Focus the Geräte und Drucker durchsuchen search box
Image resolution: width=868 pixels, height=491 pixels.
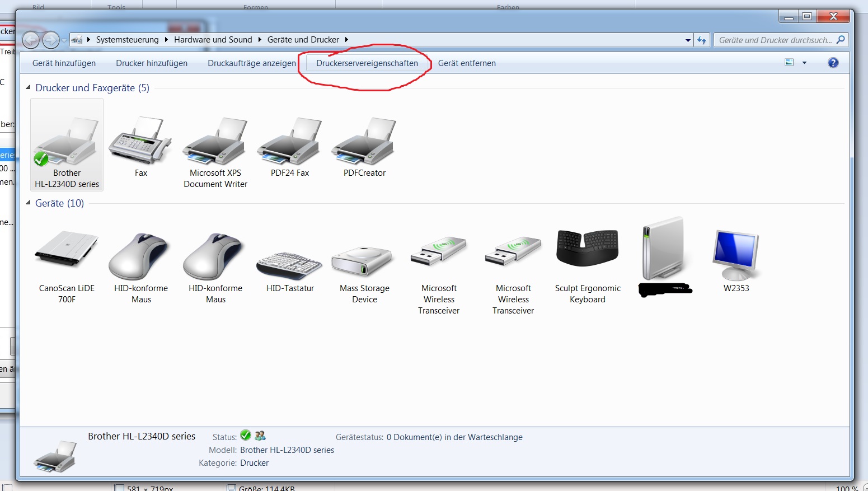(x=775, y=40)
